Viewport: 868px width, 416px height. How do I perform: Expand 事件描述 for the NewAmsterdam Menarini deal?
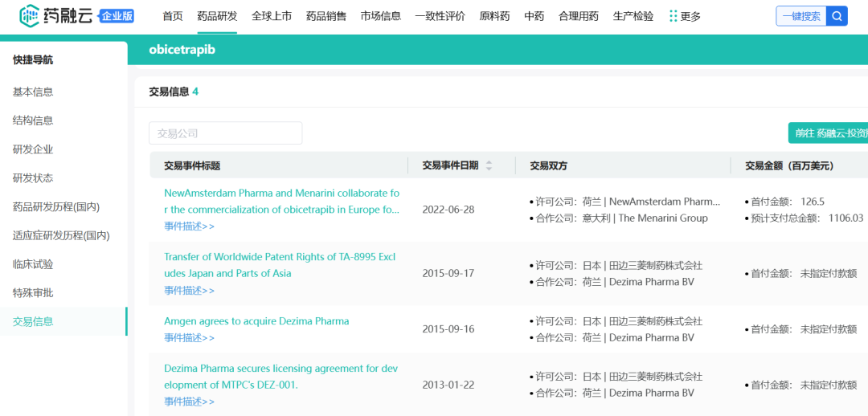tap(189, 226)
